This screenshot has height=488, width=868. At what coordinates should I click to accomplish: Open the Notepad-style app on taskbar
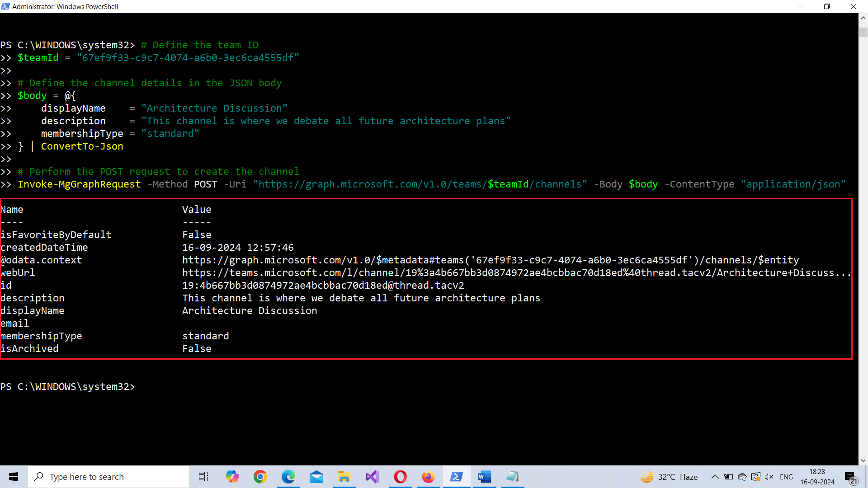tap(512, 477)
